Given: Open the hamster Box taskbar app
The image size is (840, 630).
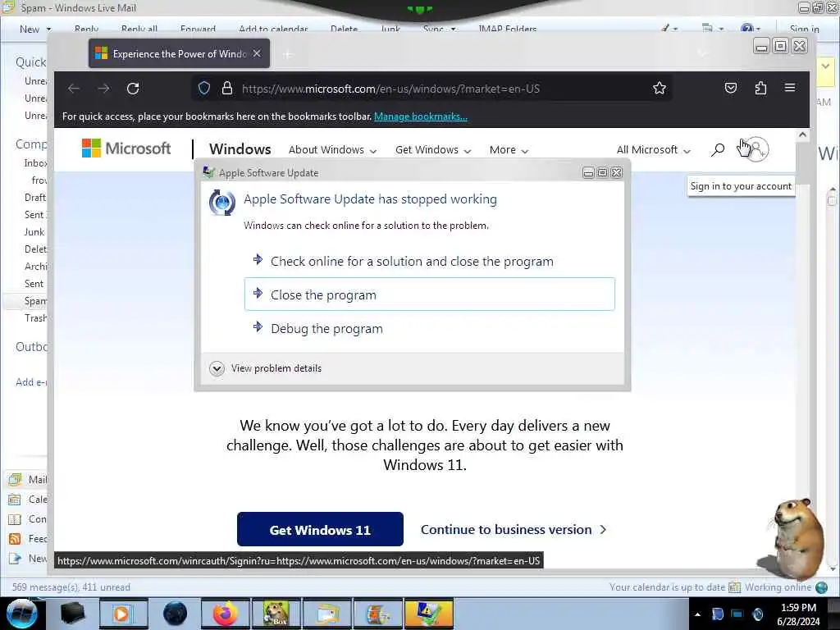Looking at the screenshot, I should click(276, 614).
